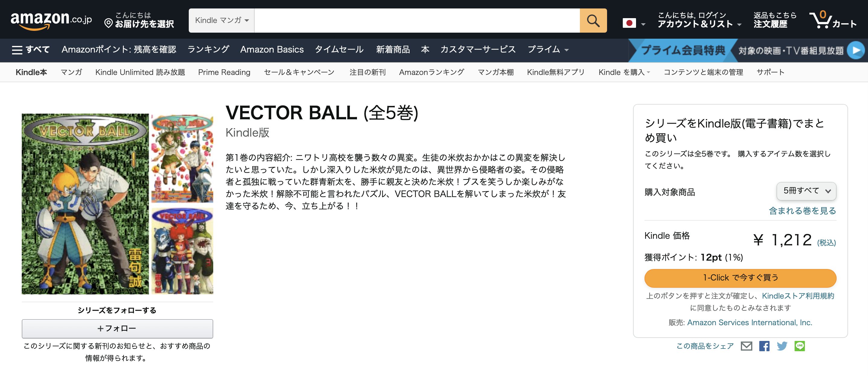Open the 5冊すべて quantity dropdown
Screen dimensions: 868x376
click(806, 191)
